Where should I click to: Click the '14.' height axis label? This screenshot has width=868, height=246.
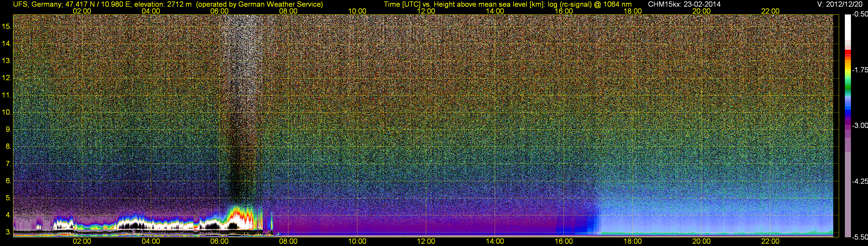pyautogui.click(x=7, y=44)
